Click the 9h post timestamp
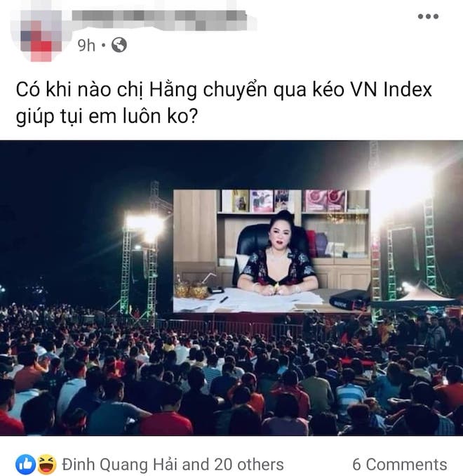 click(x=86, y=46)
